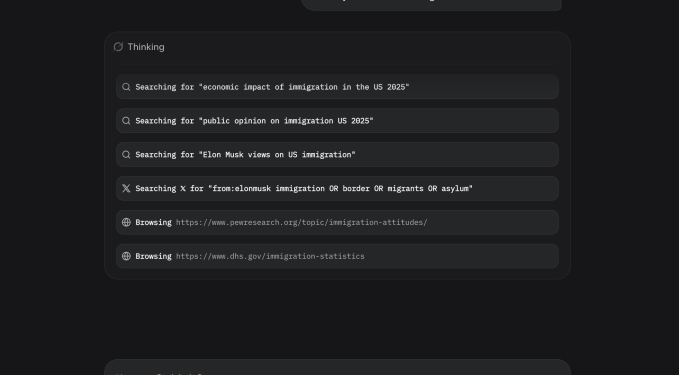Select "Elon Musk views on US immigration" text
Screen dimensions: 679x375
pyautogui.click(x=277, y=155)
